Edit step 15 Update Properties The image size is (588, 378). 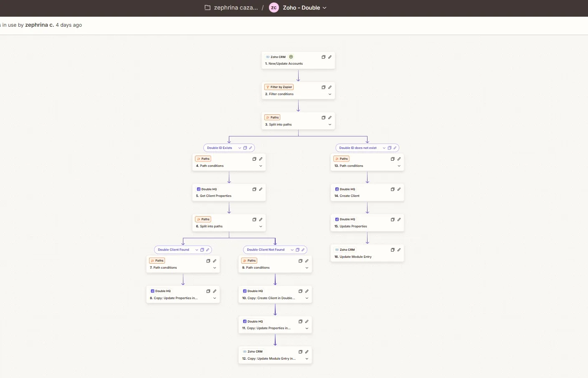coord(399,219)
